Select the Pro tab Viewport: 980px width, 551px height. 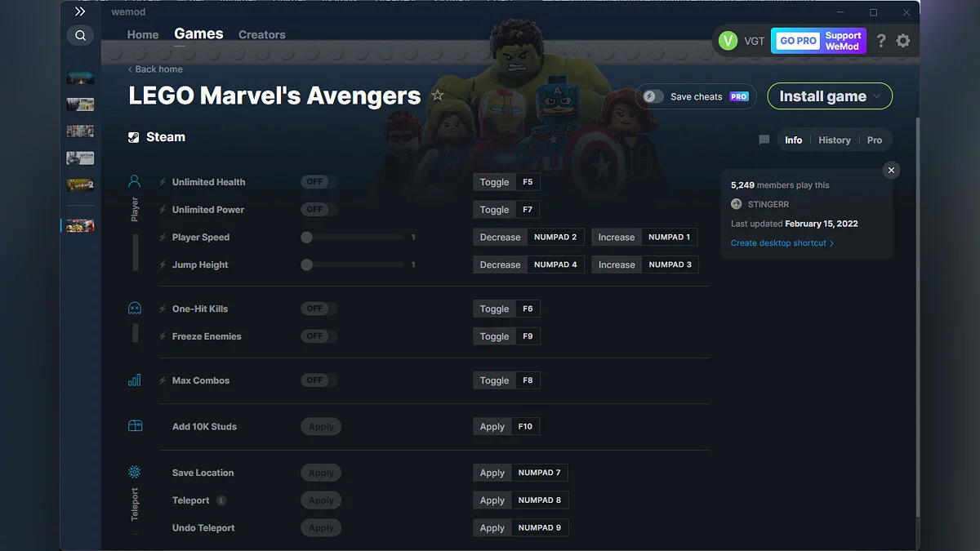pyautogui.click(x=875, y=140)
